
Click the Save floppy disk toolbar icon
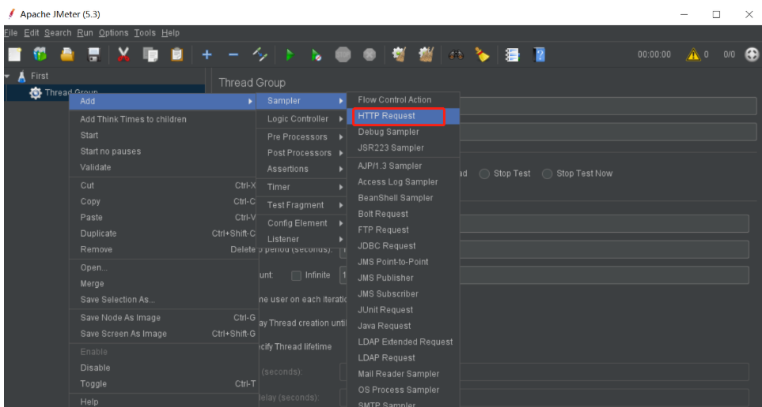click(x=94, y=55)
